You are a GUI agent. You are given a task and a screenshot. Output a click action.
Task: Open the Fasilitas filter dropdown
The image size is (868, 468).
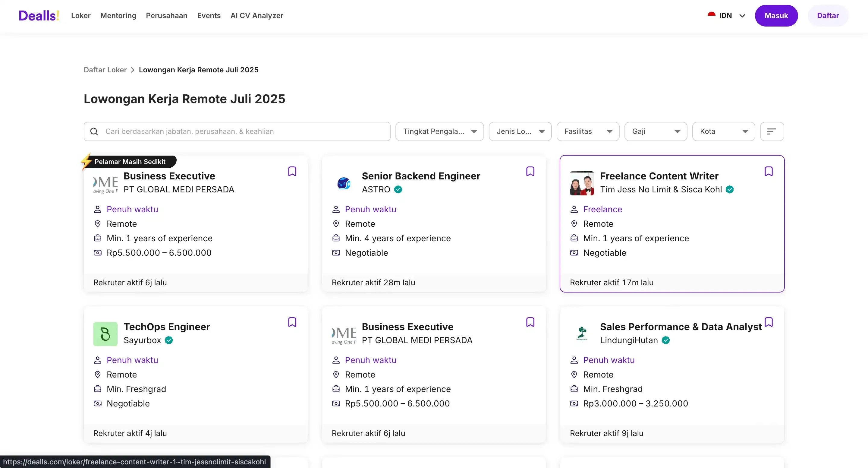[x=588, y=131]
